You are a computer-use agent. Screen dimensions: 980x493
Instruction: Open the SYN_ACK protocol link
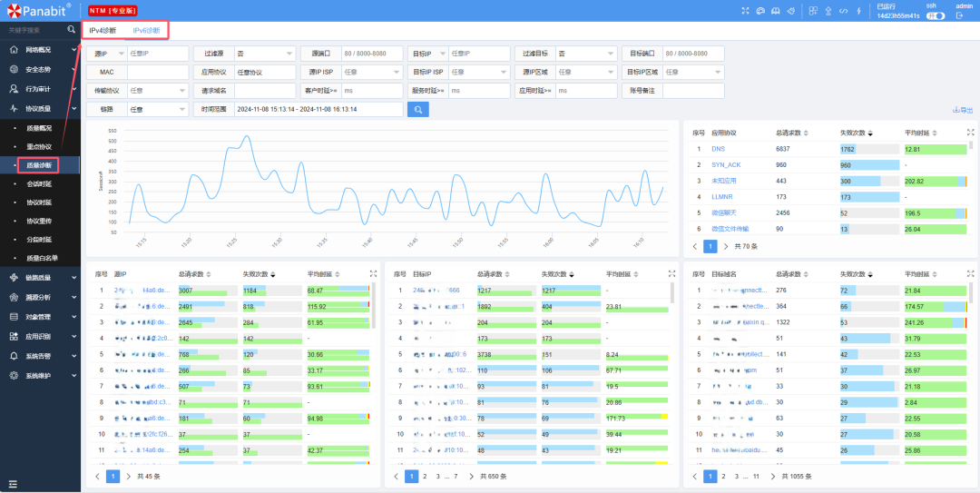point(724,165)
